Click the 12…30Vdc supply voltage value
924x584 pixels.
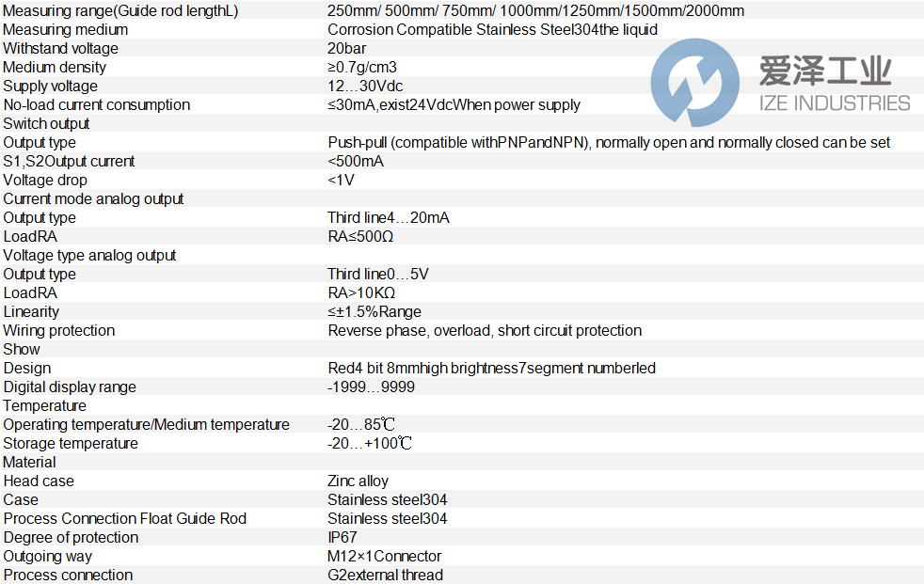pyautogui.click(x=365, y=87)
